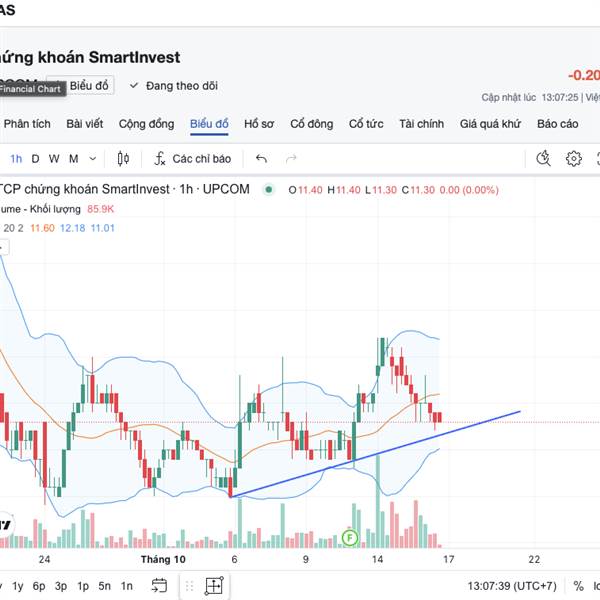Switch to the D daily timeframe
The width and height of the screenshot is (600, 600).
(x=35, y=158)
